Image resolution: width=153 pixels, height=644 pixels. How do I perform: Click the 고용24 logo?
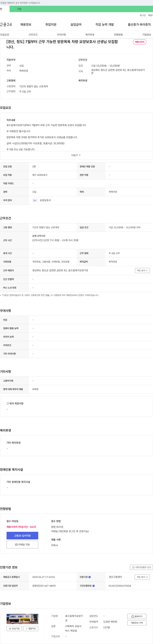coord(6,25)
